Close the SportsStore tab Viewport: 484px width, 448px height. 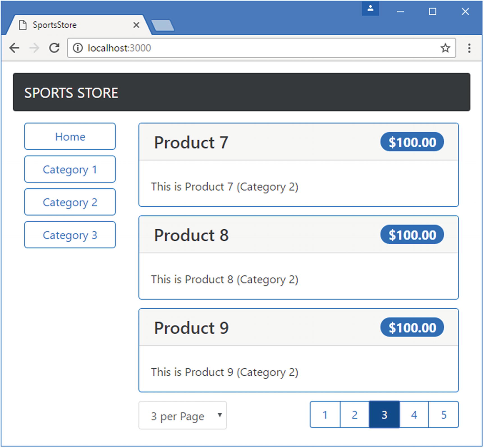coord(136,25)
